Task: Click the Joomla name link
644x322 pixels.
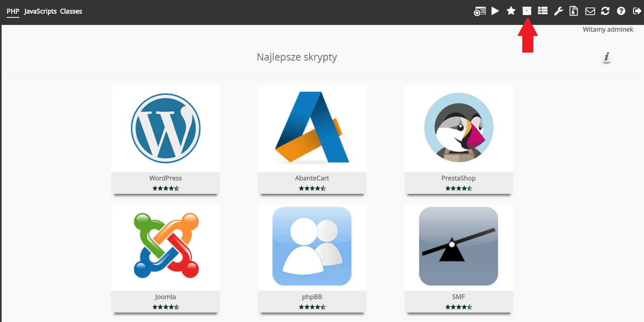Action: [165, 297]
